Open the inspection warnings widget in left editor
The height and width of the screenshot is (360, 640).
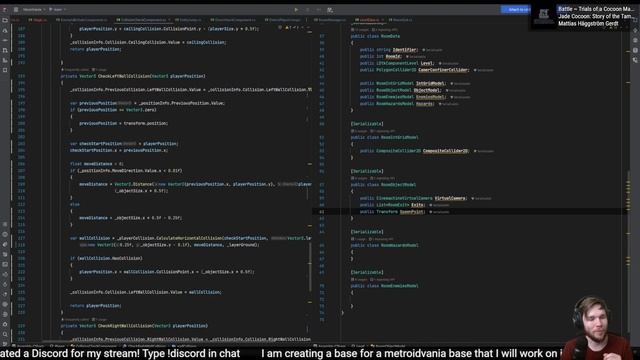(293, 28)
